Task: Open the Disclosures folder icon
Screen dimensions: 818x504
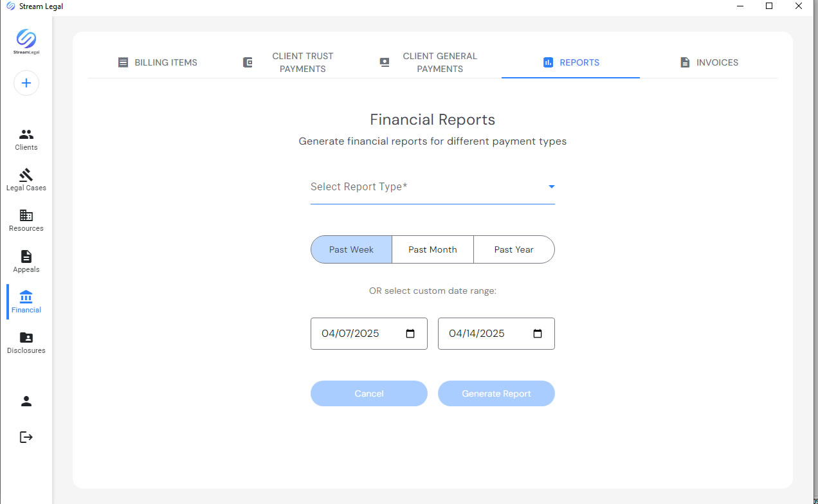Action: pos(26,337)
